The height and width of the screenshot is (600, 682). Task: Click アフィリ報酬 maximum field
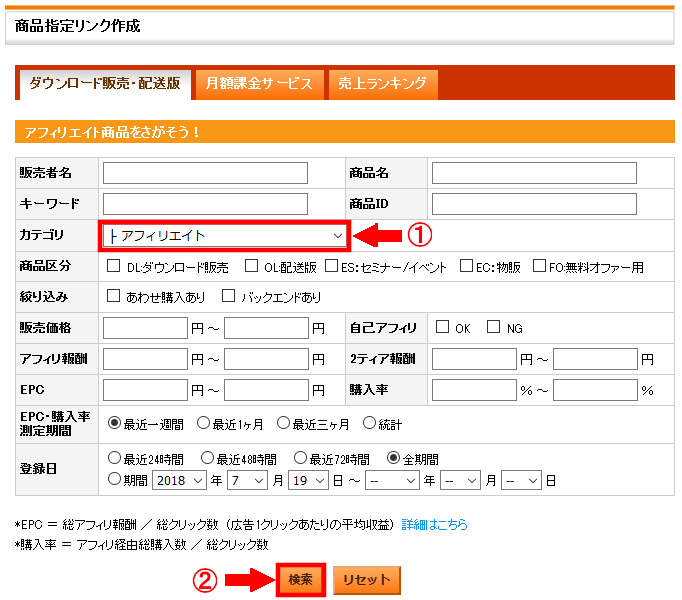[266, 359]
